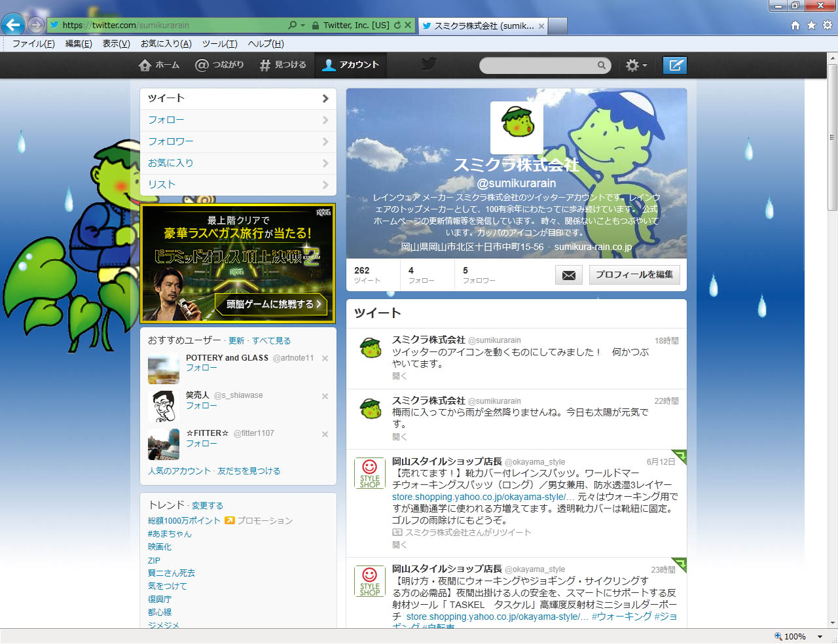Open the Twitter settings gear dropdown
Viewport: 838px width, 644px height.
(636, 65)
